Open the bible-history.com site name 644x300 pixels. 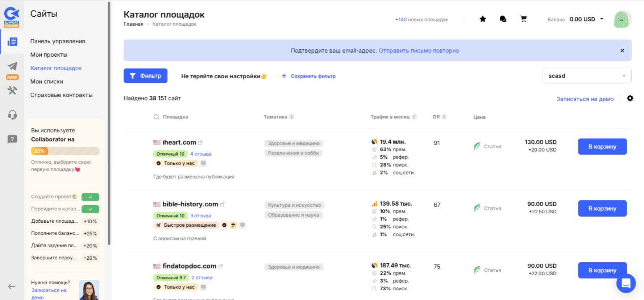[190, 204]
